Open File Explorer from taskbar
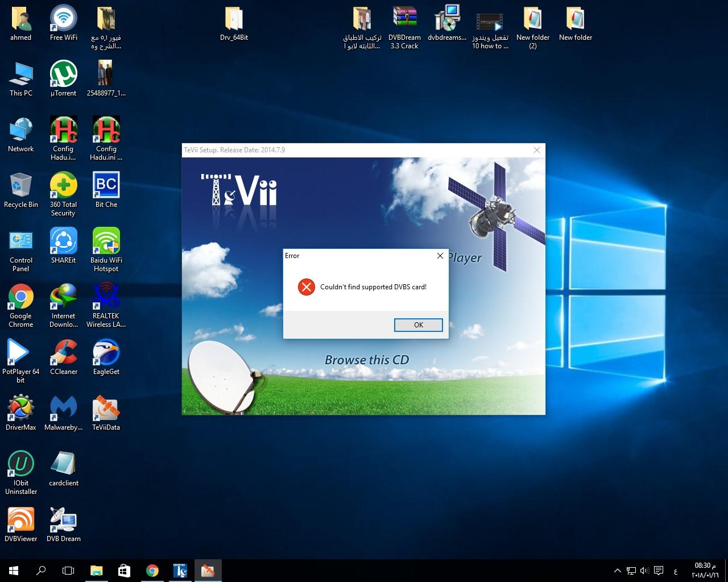The image size is (728, 582). pos(96,571)
